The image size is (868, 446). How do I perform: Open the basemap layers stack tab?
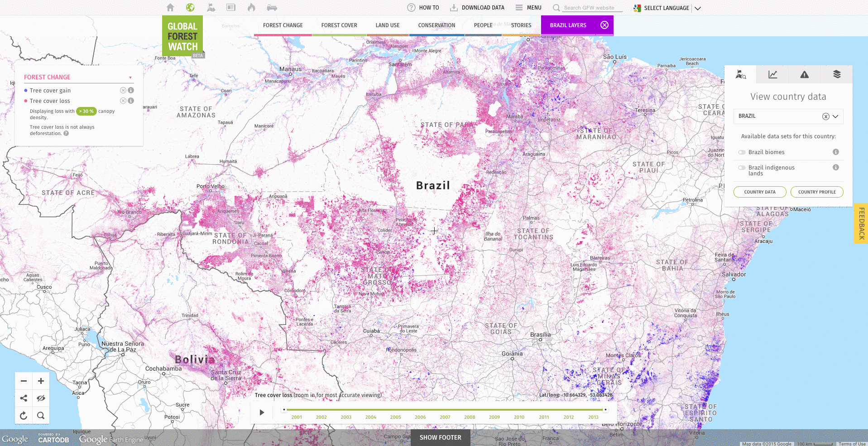click(837, 74)
